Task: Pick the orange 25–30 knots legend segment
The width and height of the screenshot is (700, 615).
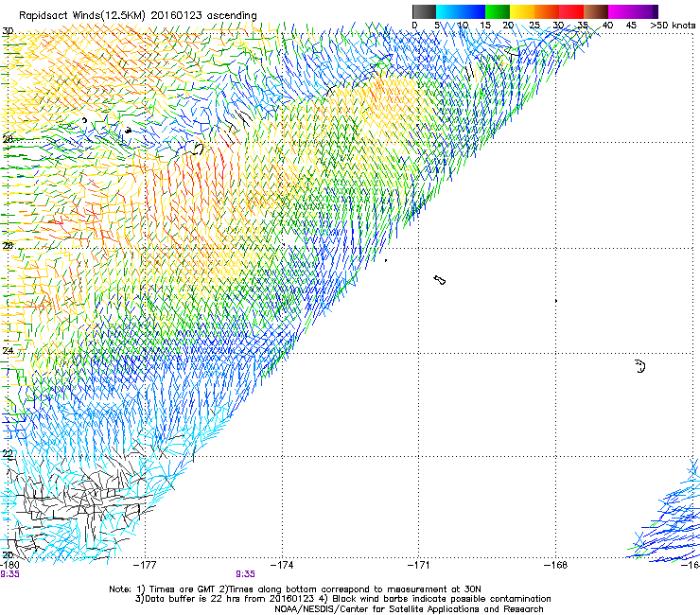Action: click(547, 11)
